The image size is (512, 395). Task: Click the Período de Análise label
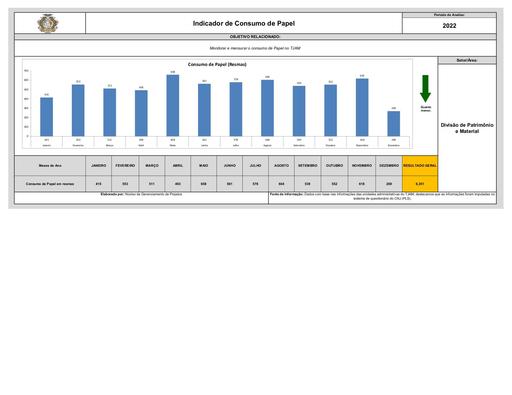(x=449, y=15)
